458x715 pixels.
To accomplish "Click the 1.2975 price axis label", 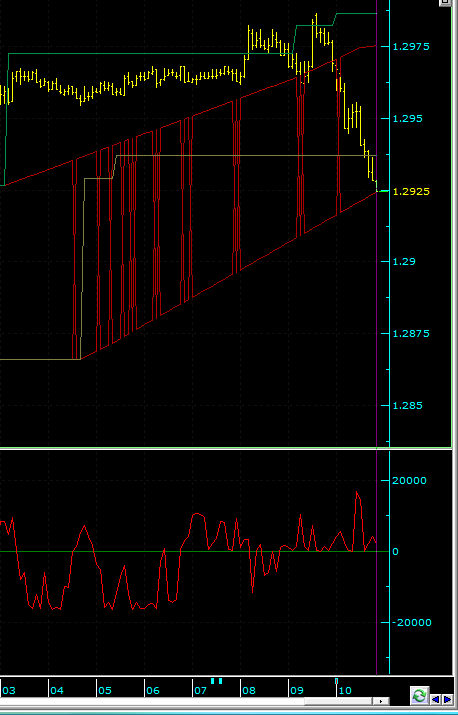I will pyautogui.click(x=411, y=47).
